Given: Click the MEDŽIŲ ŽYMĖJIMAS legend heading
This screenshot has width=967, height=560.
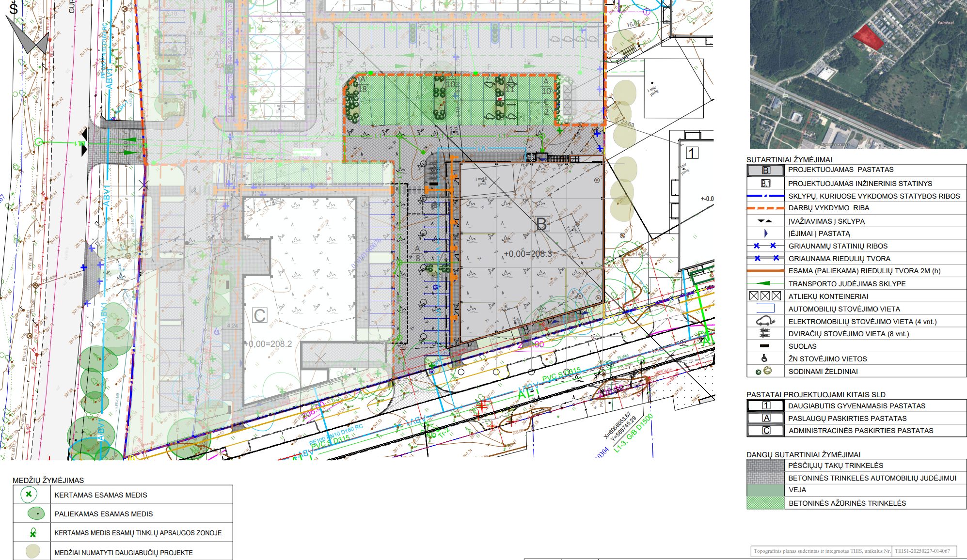Looking at the screenshot, I should point(48,480).
